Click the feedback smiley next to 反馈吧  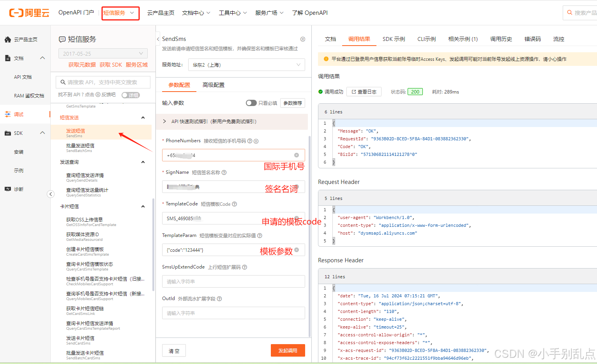point(98,95)
